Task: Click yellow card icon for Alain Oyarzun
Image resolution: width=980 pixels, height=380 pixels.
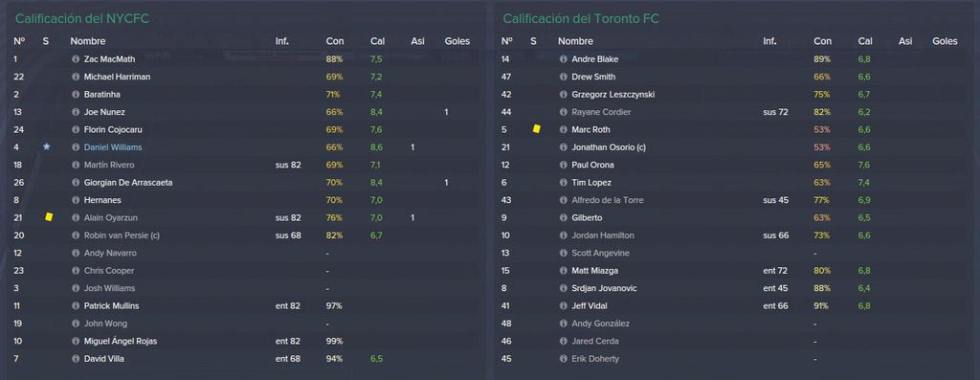Action: point(49,217)
